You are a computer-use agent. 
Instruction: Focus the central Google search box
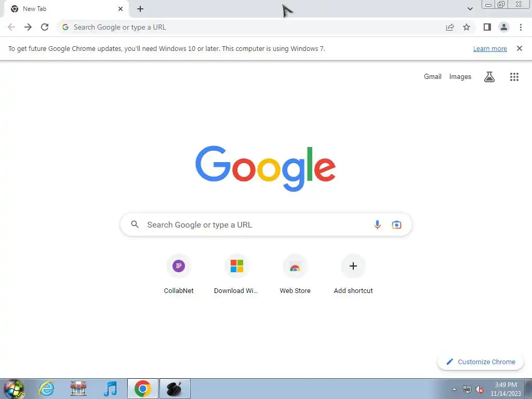pyautogui.click(x=266, y=224)
